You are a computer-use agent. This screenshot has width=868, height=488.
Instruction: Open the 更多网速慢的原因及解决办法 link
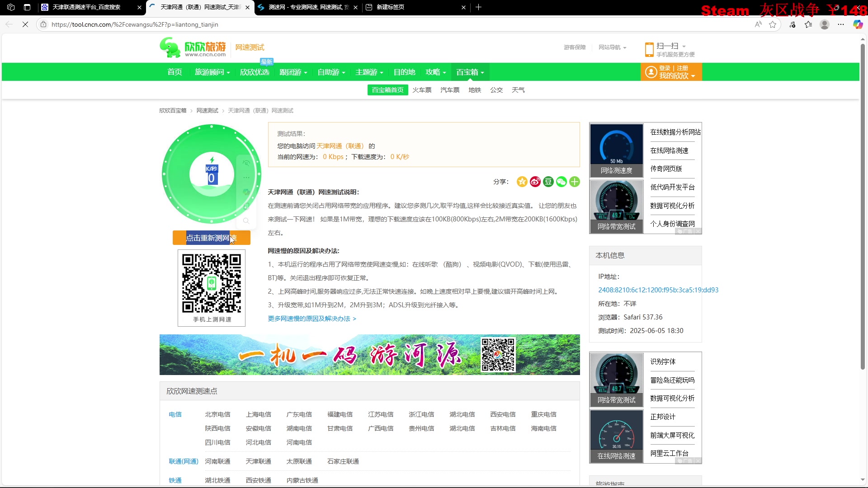coord(312,319)
